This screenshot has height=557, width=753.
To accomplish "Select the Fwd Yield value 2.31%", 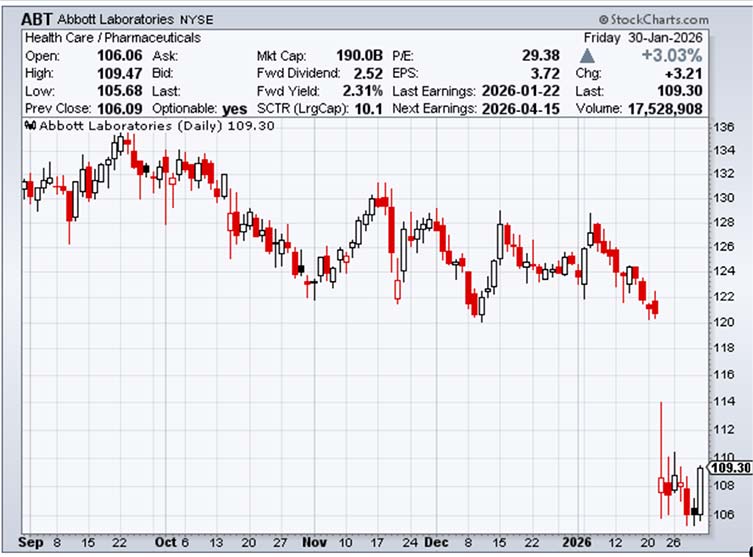I will pyautogui.click(x=363, y=91).
